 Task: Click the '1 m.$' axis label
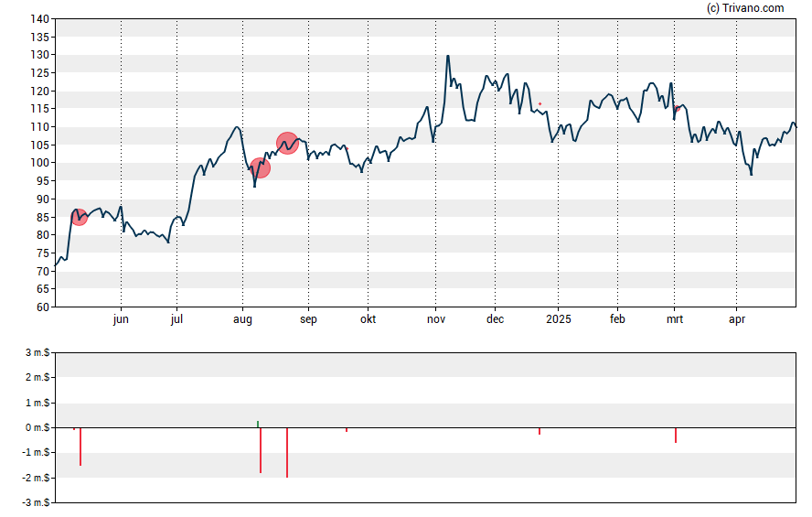click(37, 403)
